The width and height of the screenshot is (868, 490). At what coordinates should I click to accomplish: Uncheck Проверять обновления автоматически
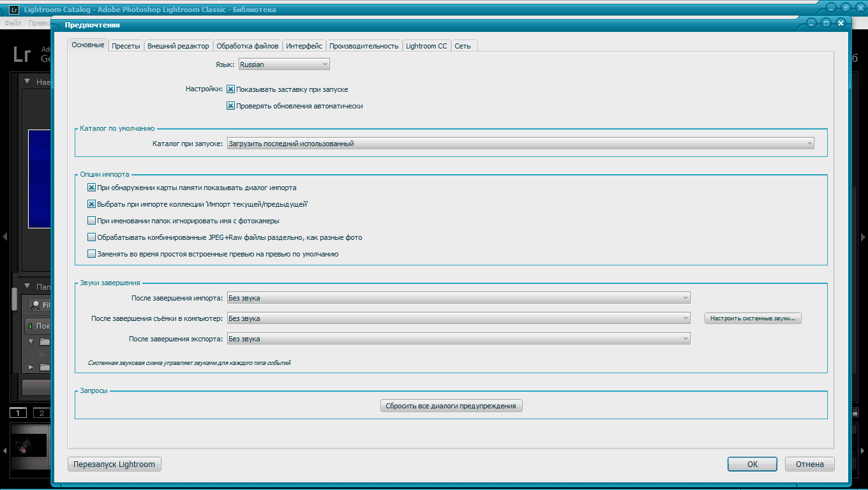coord(231,106)
